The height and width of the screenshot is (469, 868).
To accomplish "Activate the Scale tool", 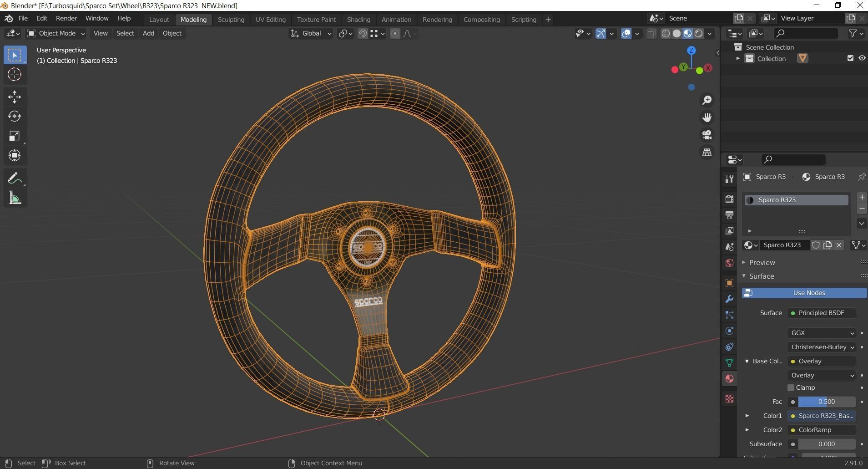I will point(15,136).
